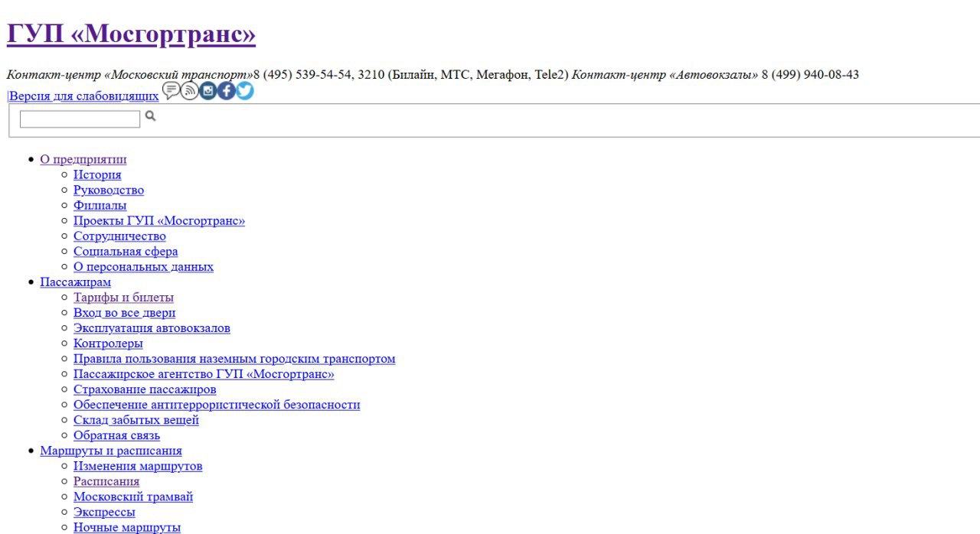Screen dimensions: 980x534
Task: Open «Ночные маршруты» link
Action: (127, 526)
